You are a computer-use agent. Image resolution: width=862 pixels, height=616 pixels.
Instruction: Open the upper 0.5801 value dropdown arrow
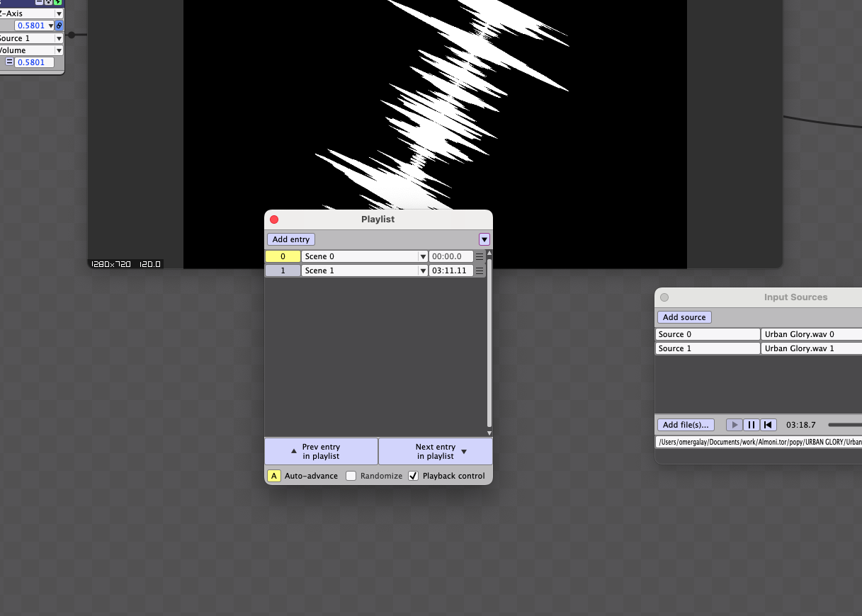click(x=51, y=25)
